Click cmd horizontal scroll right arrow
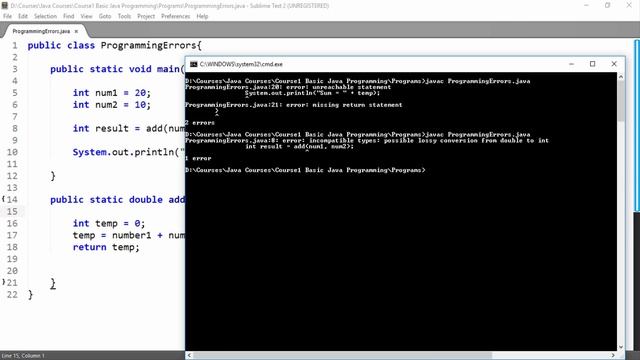This screenshot has height=360, width=640. pyautogui.click(x=613, y=356)
